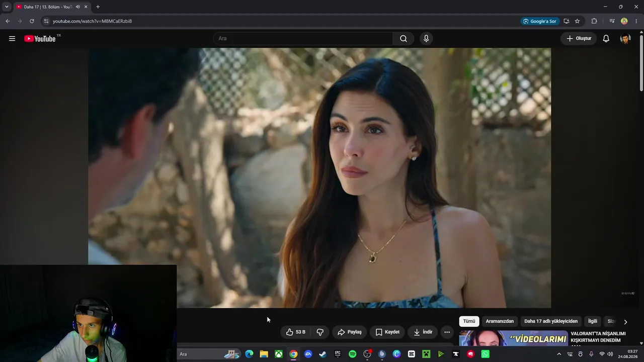Screen dimensions: 644x362
Task: Select the Tümü filter chip
Action: tap(469, 321)
